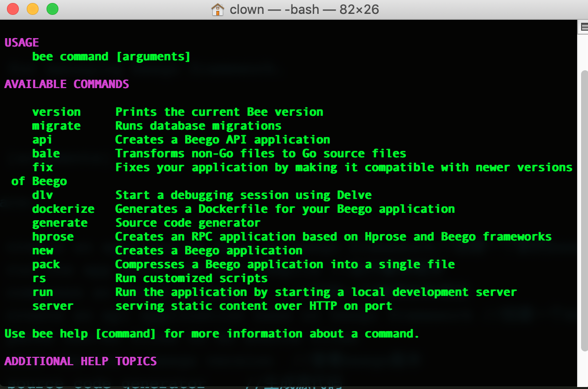This screenshot has width=588, height=389.
Task: Click "Runs database migrations" description
Action: click(x=198, y=126)
